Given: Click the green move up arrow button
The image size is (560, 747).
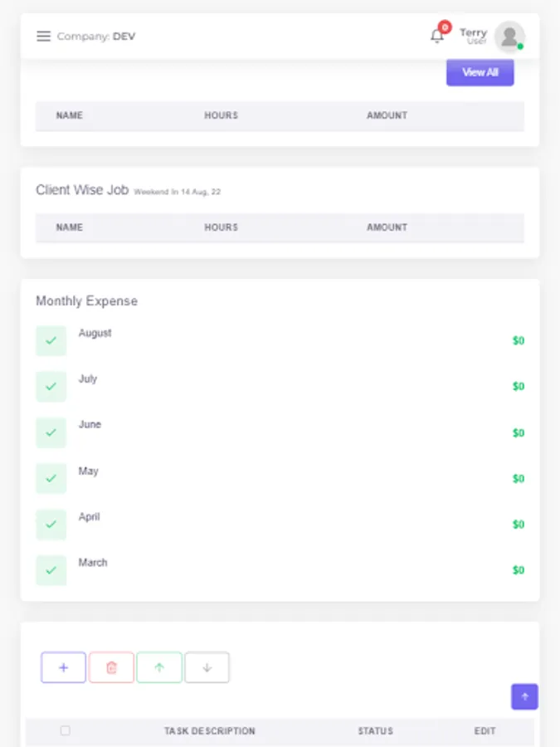Looking at the screenshot, I should [x=159, y=667].
